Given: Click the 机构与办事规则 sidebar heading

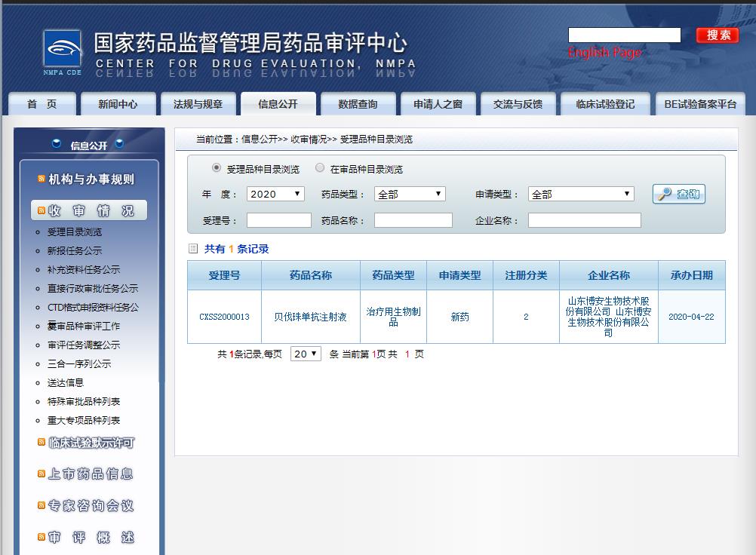Looking at the screenshot, I should [x=91, y=179].
